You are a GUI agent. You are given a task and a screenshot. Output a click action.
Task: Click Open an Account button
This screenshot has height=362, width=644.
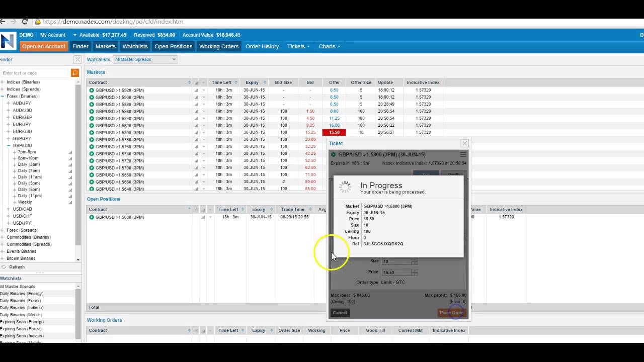click(x=44, y=46)
